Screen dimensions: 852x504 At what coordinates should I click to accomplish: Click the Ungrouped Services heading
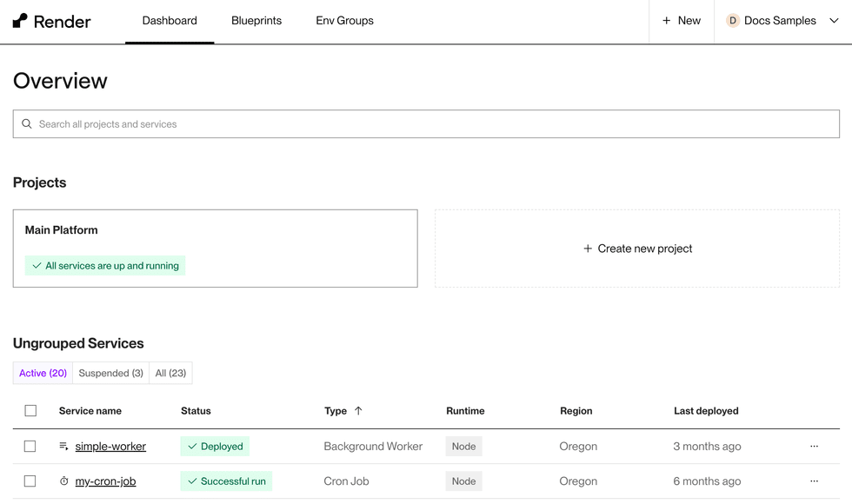coord(78,343)
